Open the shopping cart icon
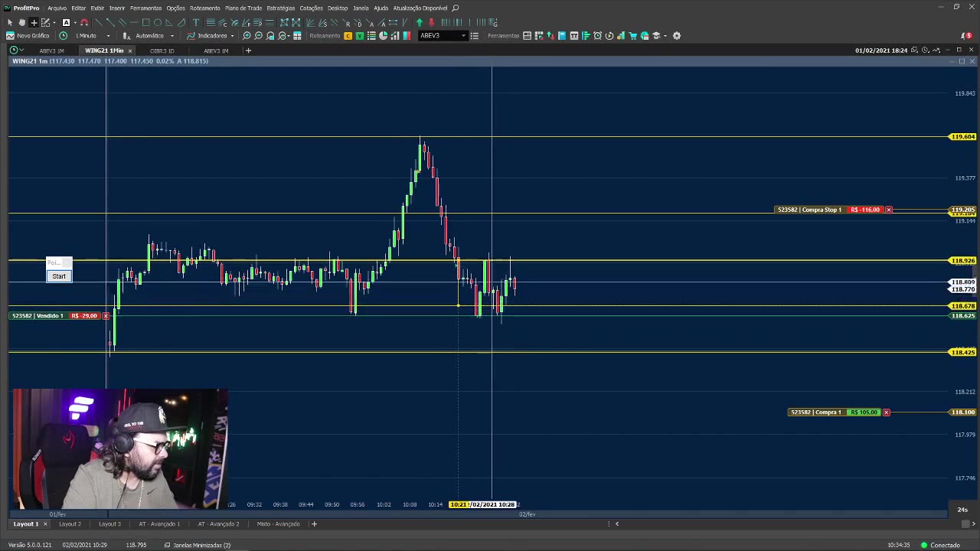 click(632, 36)
